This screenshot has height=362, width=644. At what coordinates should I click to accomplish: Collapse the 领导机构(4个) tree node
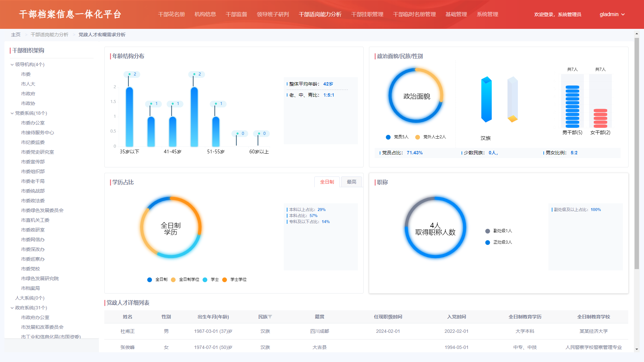tap(12, 64)
